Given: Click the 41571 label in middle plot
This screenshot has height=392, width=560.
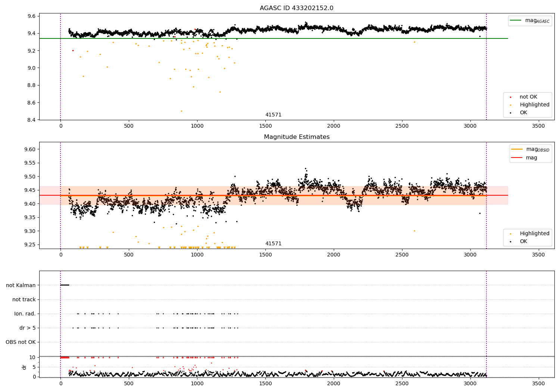Looking at the screenshot, I should 273,244.
